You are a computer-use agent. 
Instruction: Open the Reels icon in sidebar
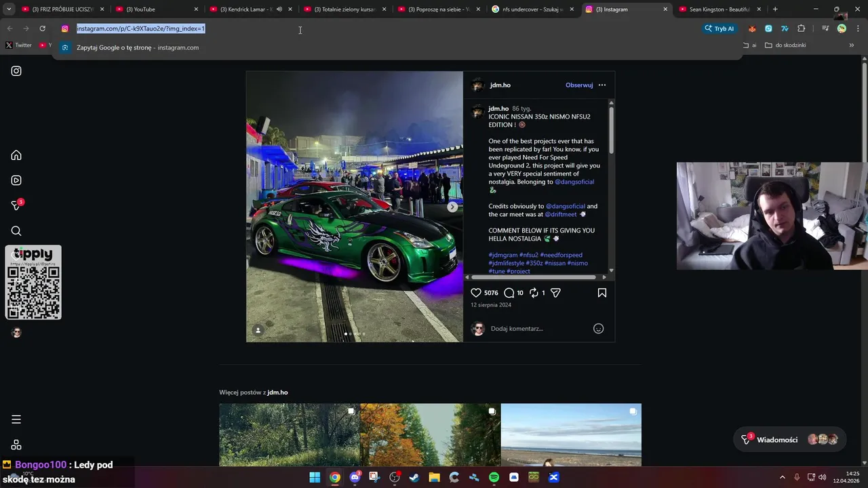16,180
